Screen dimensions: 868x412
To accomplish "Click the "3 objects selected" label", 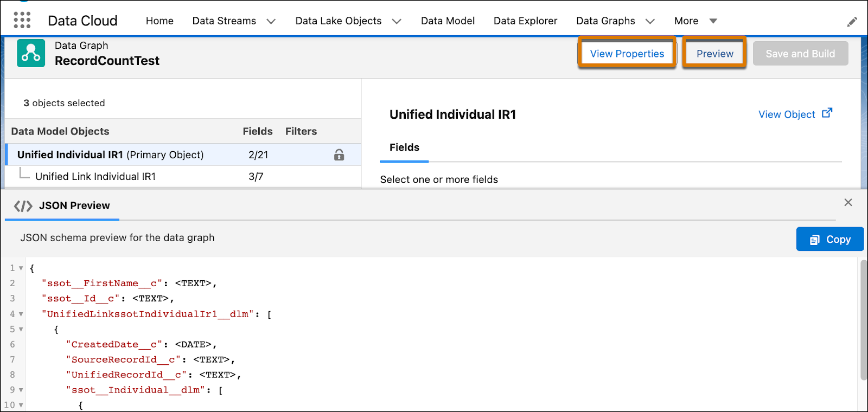I will [x=64, y=103].
